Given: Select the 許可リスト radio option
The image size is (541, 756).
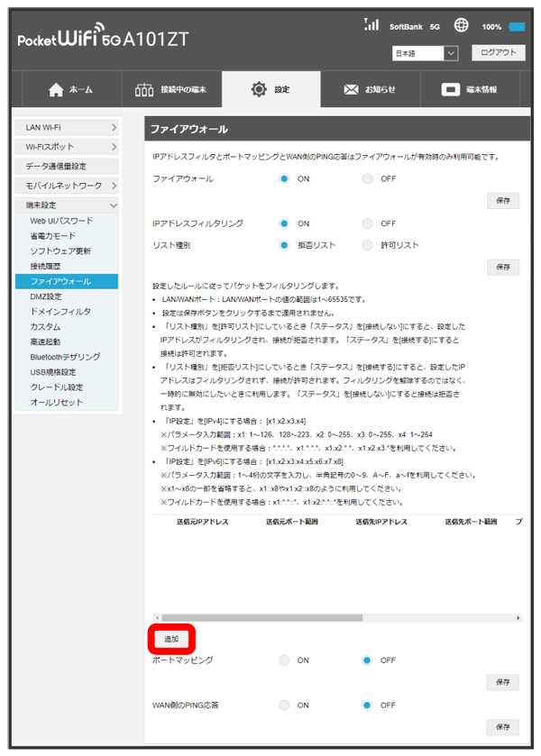Looking at the screenshot, I should tap(367, 245).
